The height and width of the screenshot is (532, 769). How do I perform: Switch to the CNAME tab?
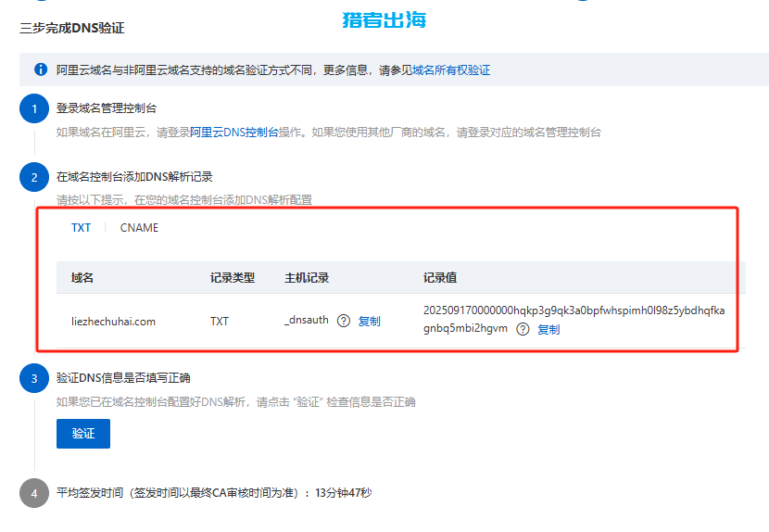139,228
